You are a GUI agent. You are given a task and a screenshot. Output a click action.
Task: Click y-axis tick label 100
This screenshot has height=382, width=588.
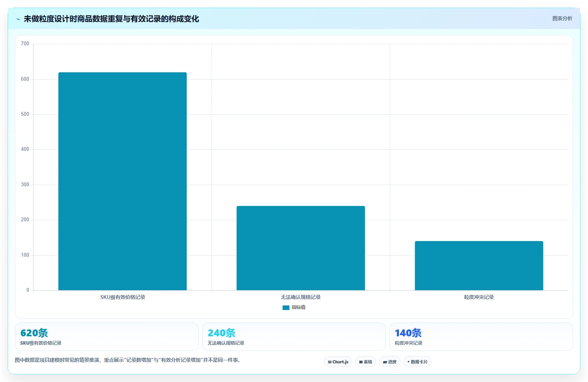25,255
